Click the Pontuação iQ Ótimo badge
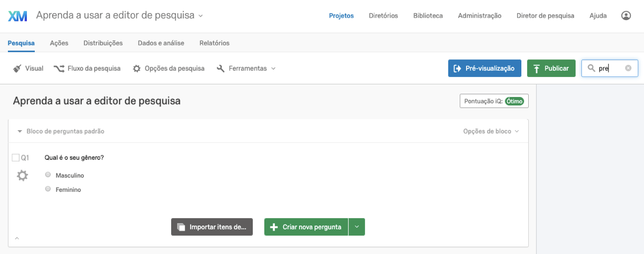This screenshot has height=254, width=644. click(x=494, y=101)
